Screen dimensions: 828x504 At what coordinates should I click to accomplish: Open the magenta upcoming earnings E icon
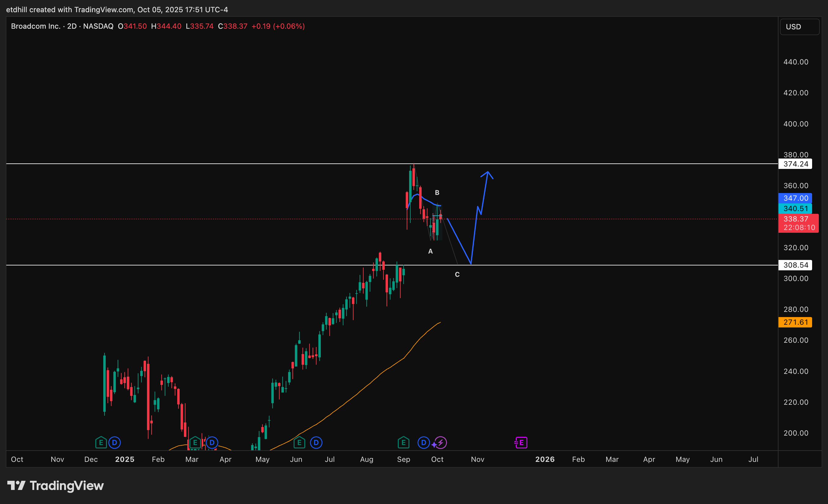point(521,443)
